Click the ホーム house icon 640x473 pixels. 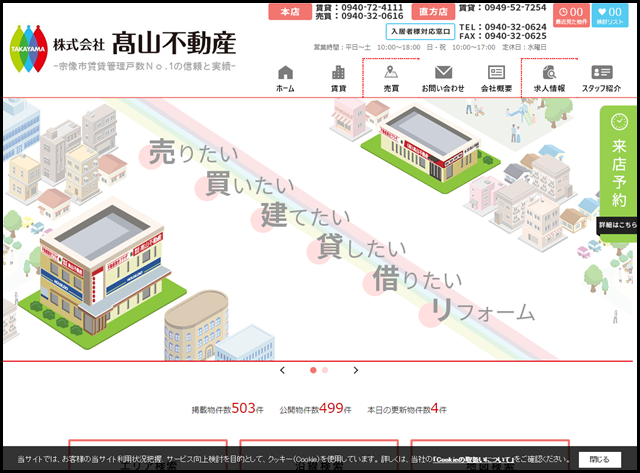point(285,73)
